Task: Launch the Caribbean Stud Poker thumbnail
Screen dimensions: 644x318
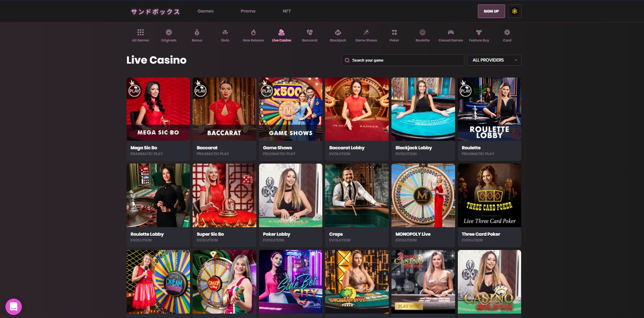Action: click(x=357, y=282)
